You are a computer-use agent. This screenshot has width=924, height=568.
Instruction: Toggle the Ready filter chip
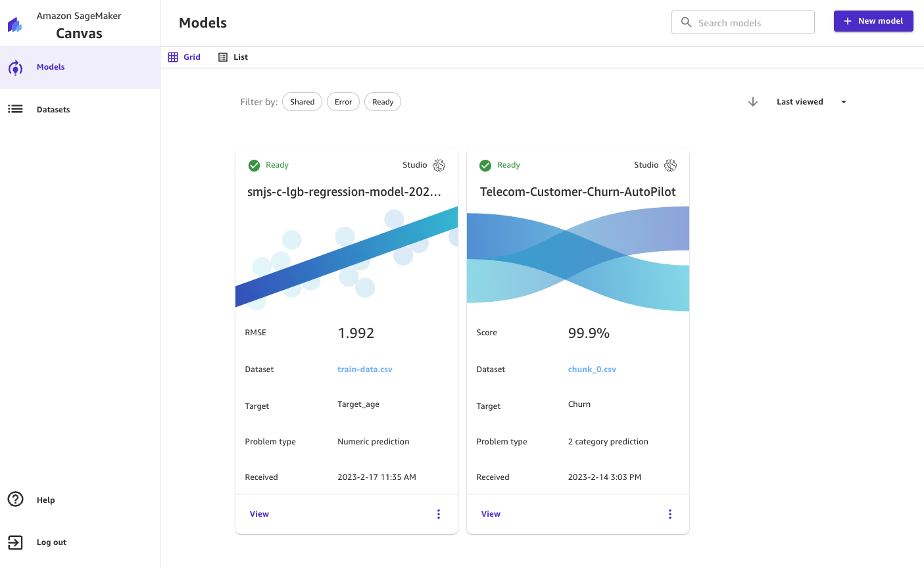(x=383, y=102)
